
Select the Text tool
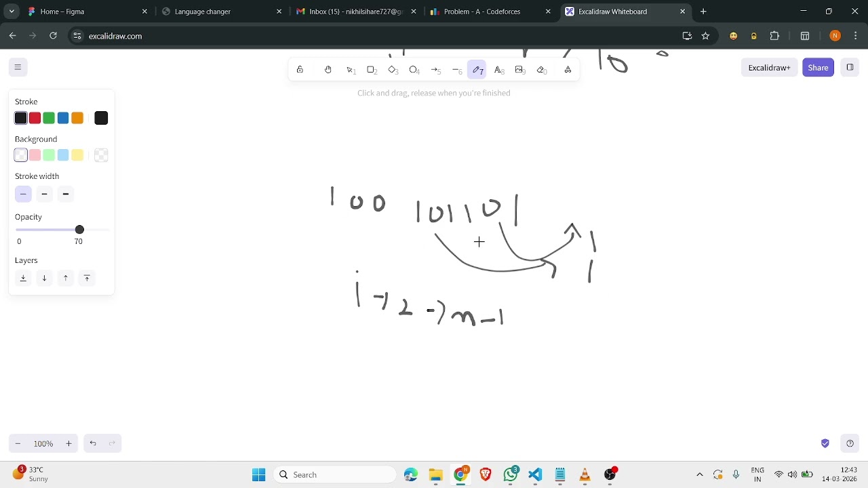tap(499, 70)
